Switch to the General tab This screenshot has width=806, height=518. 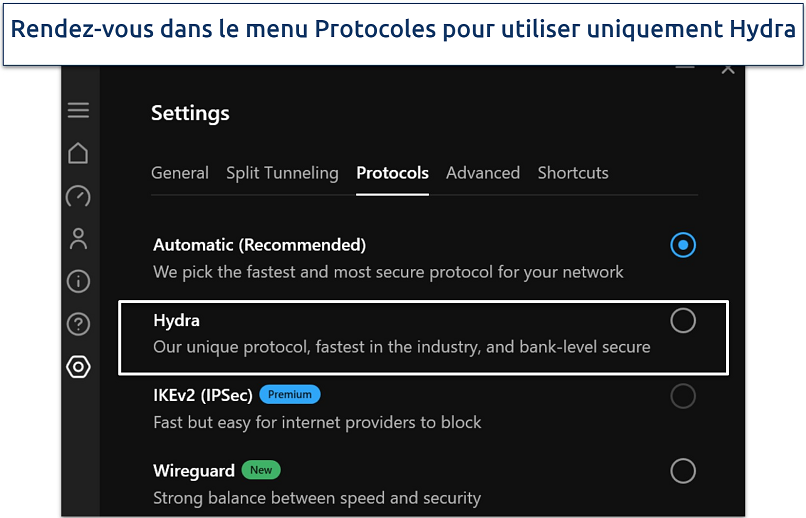click(x=180, y=173)
